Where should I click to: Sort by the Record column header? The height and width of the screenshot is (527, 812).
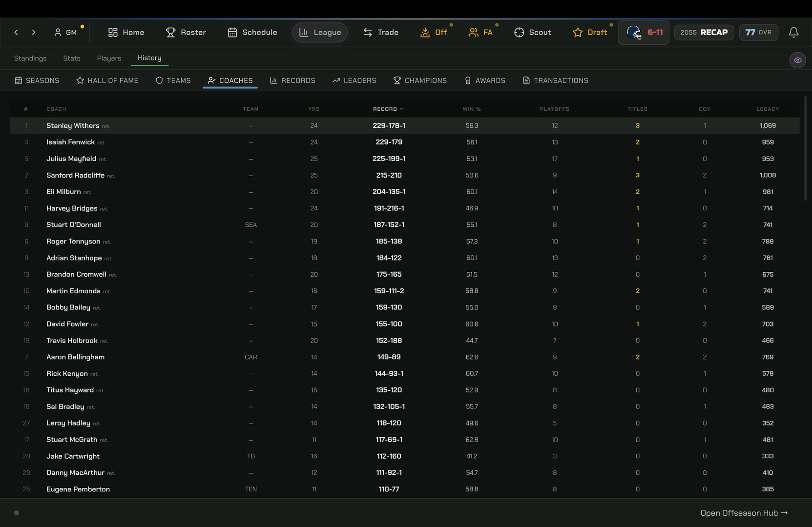tap(388, 109)
